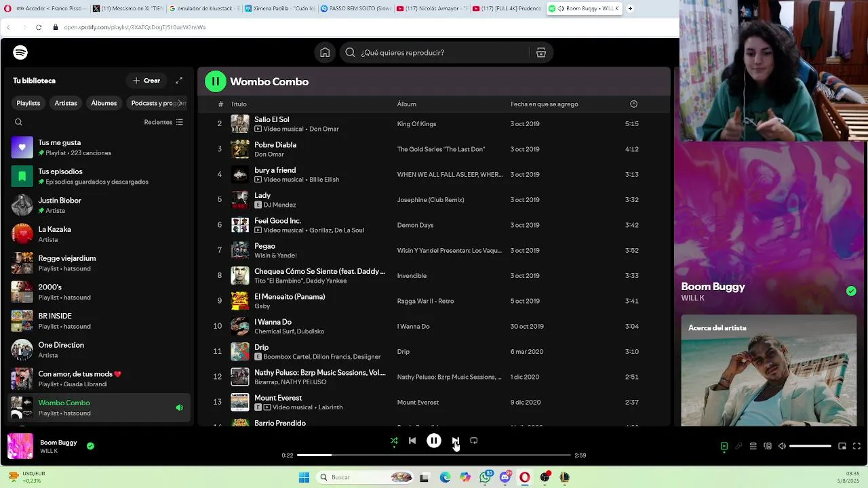Viewport: 868px width, 488px height.
Task: Select Wombo Combo playlist in library
Action: tap(98, 407)
